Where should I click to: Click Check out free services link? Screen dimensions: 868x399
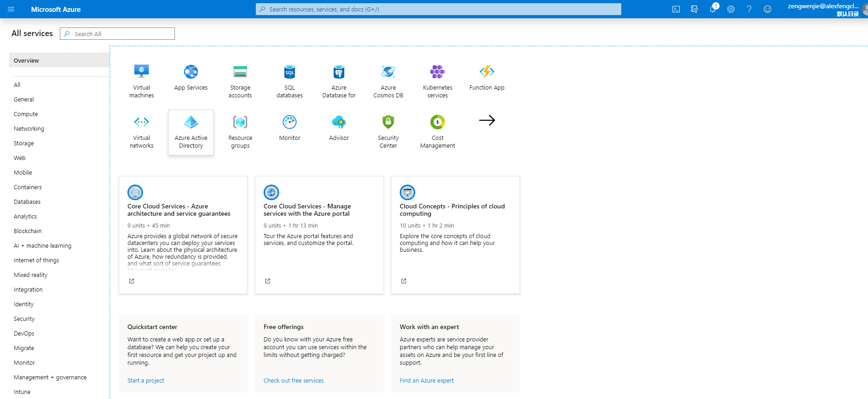293,380
